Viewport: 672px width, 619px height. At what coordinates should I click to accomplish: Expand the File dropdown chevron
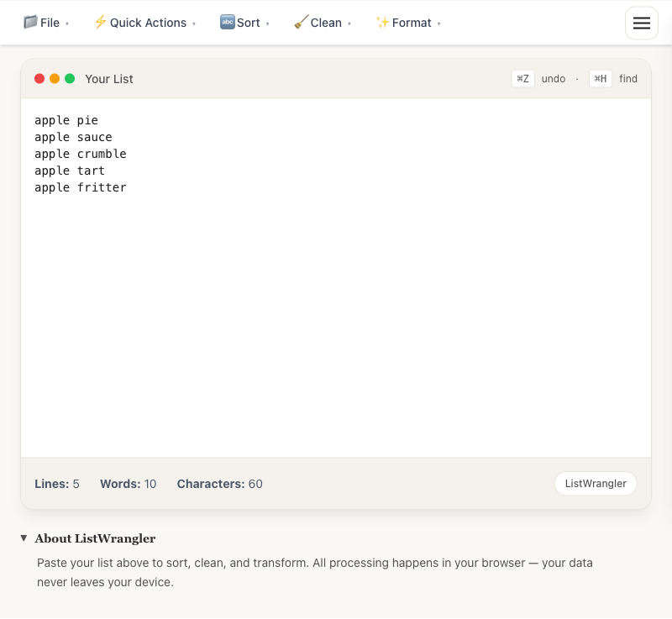pos(66,24)
